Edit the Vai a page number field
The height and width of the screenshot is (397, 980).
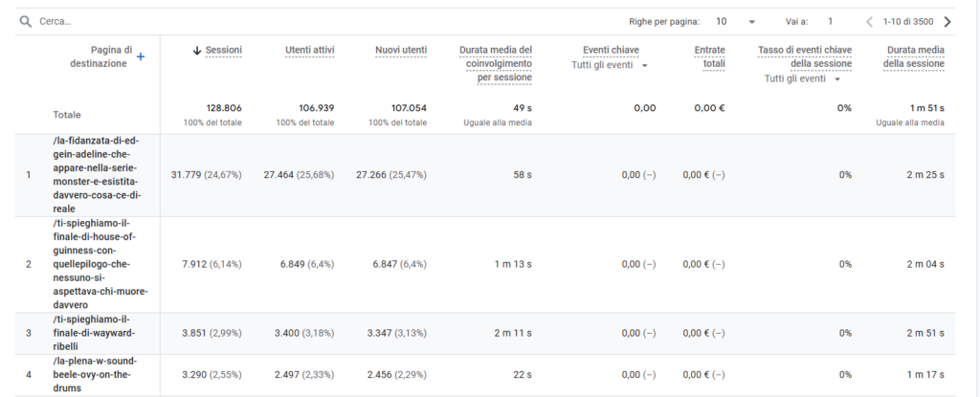click(831, 21)
